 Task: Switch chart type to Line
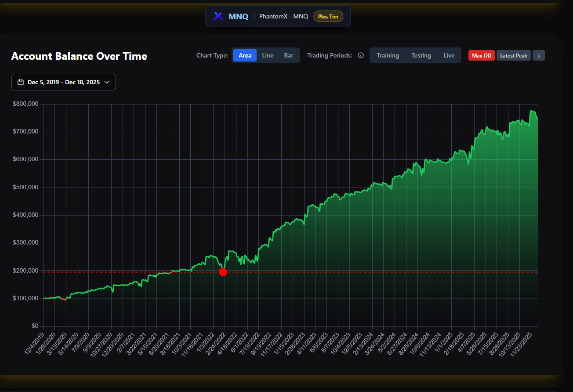[x=268, y=55]
